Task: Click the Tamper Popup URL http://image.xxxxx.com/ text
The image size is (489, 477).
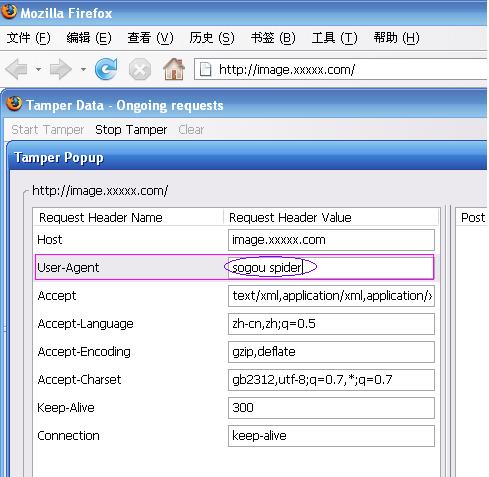Action: pyautogui.click(x=100, y=191)
